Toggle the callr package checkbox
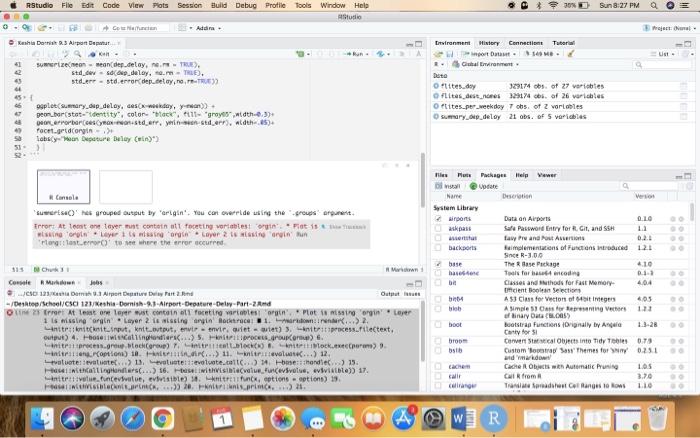Screen dimensions: 700x438 pos(438,376)
